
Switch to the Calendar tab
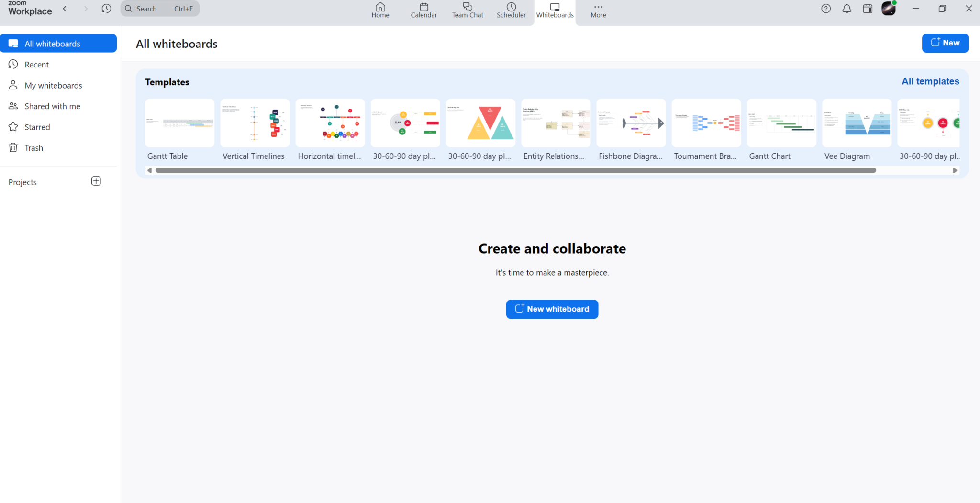[x=423, y=10]
